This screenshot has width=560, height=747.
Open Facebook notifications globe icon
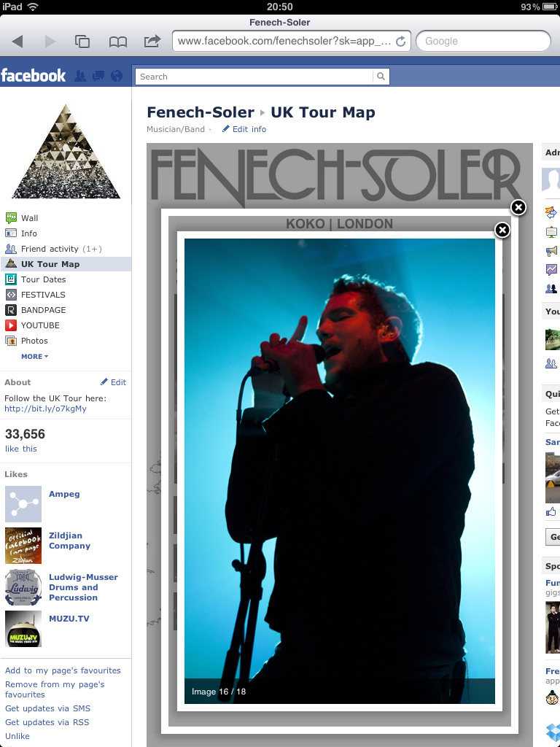[x=116, y=76]
